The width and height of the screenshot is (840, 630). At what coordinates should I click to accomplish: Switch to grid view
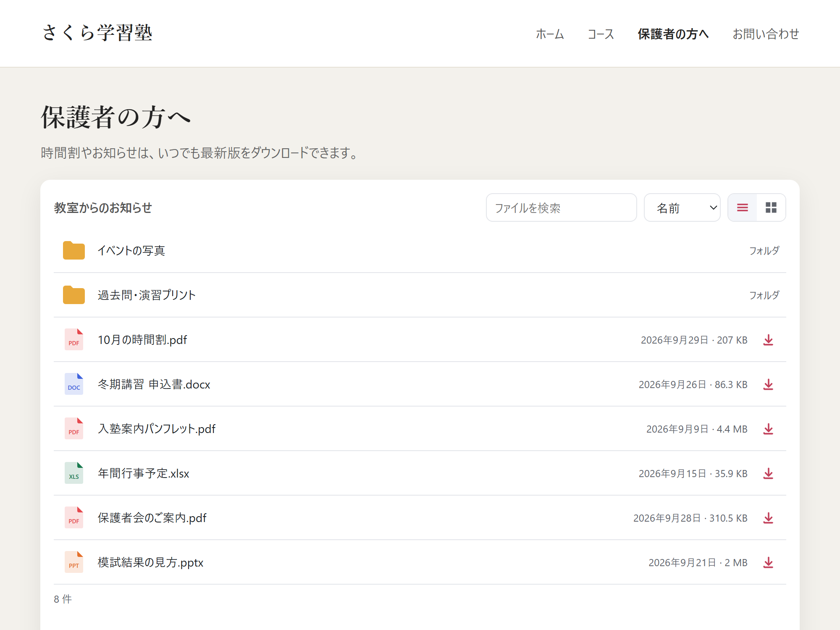point(771,207)
